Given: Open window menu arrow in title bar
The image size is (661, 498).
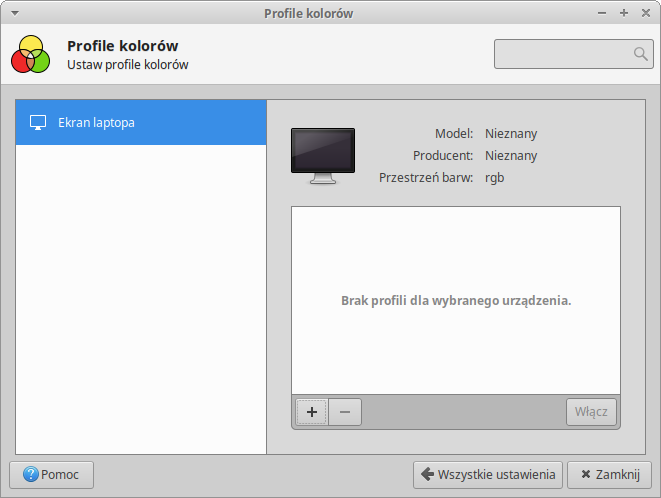Looking at the screenshot, I should (x=15, y=13).
